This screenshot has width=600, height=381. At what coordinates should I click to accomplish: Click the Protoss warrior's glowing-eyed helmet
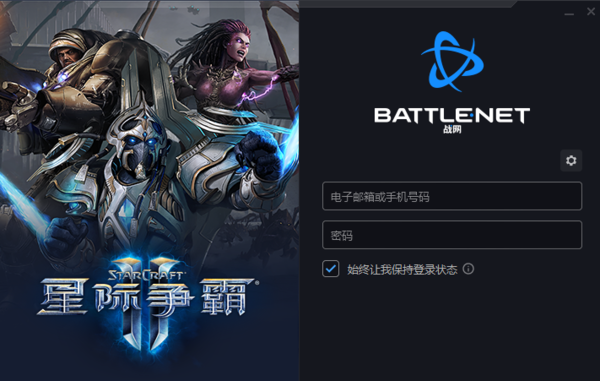coord(138,147)
